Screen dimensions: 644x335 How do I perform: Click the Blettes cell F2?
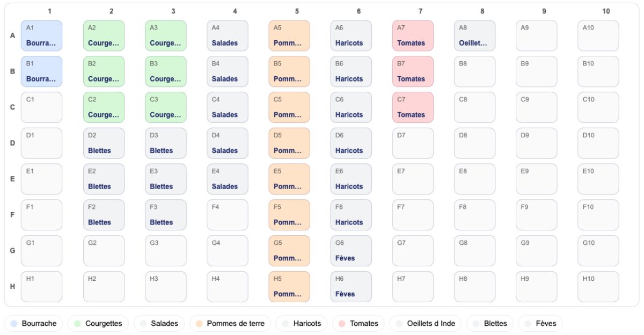point(104,215)
